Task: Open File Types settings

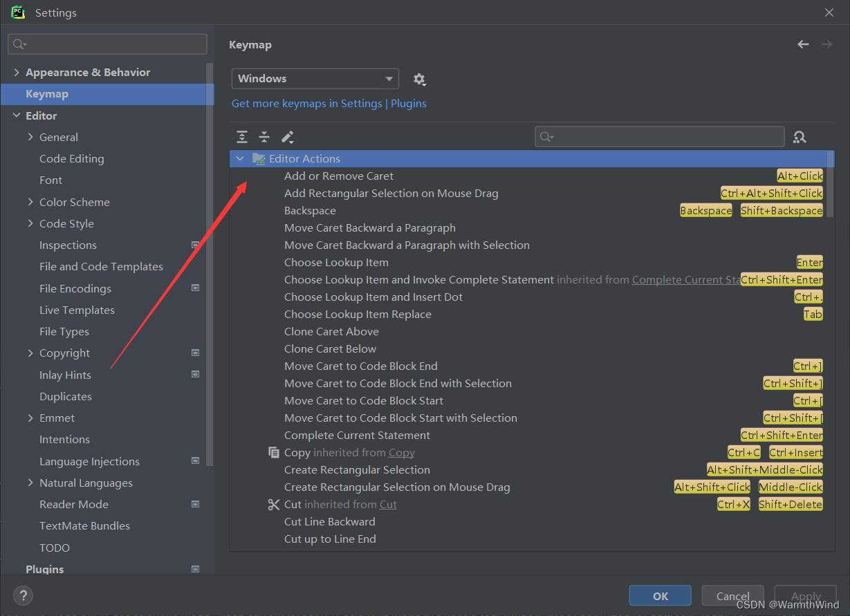Action: [64, 331]
